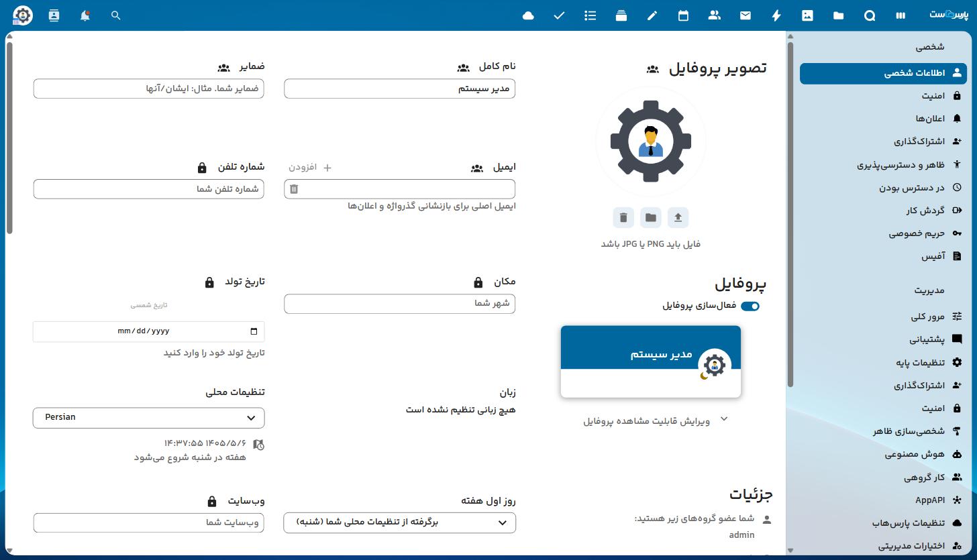Open the date picker calendar icon in birthdate field

coord(254,331)
